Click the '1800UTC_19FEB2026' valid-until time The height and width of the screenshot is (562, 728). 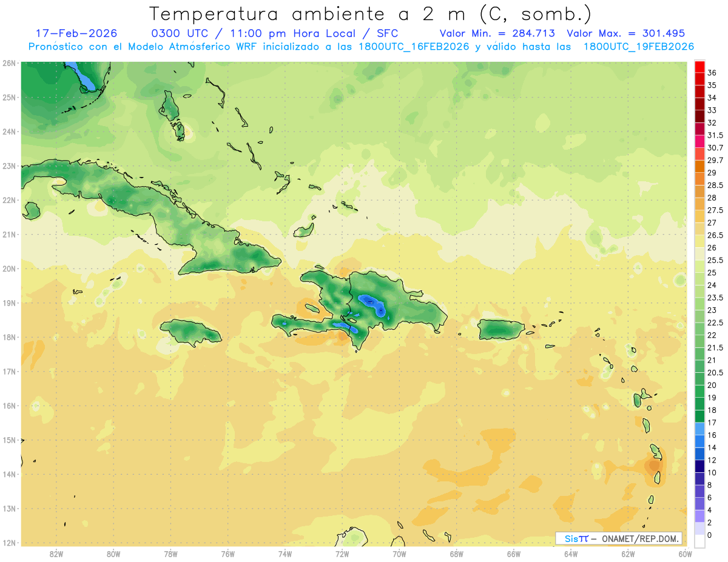click(639, 47)
